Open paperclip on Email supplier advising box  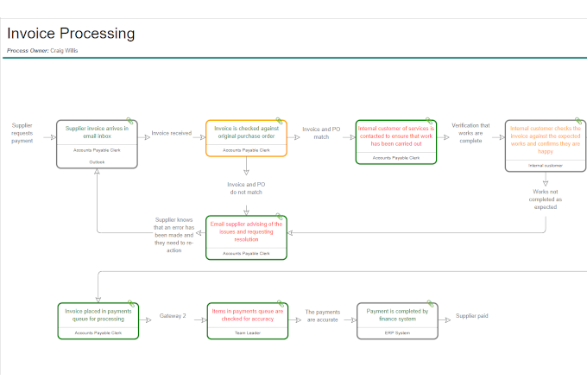[x=280, y=217]
